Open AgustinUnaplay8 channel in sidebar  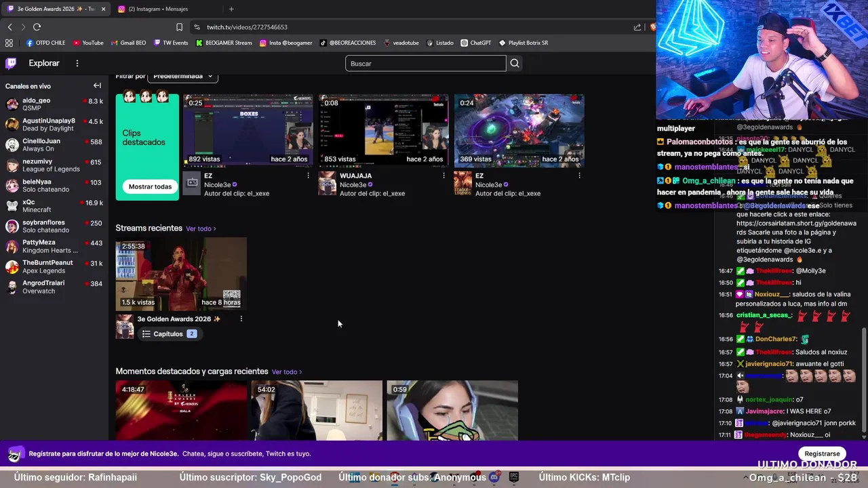click(x=54, y=125)
